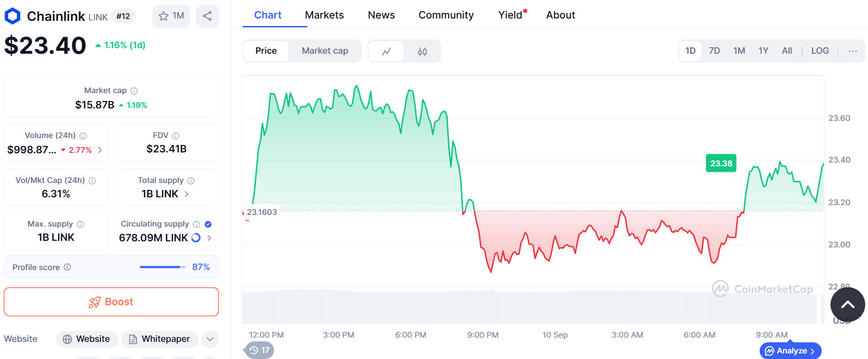Open more chart options ellipsis menu
The width and height of the screenshot is (868, 359).
point(853,51)
